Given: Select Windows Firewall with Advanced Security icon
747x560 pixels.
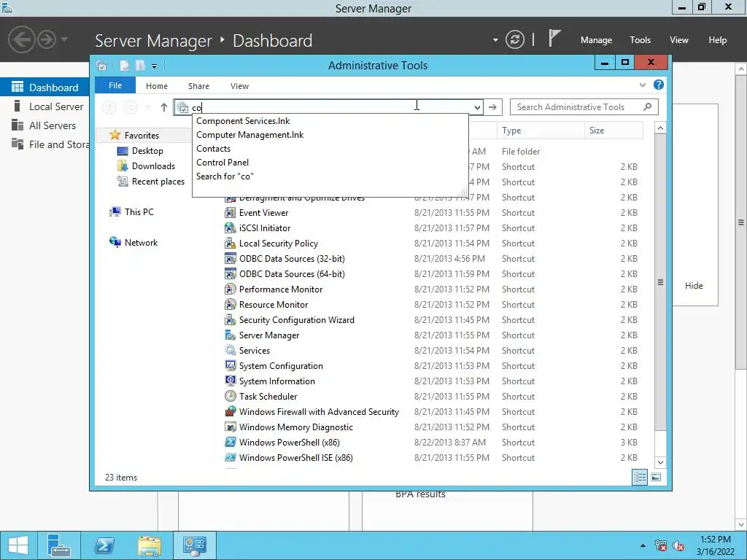Looking at the screenshot, I should coord(230,411).
